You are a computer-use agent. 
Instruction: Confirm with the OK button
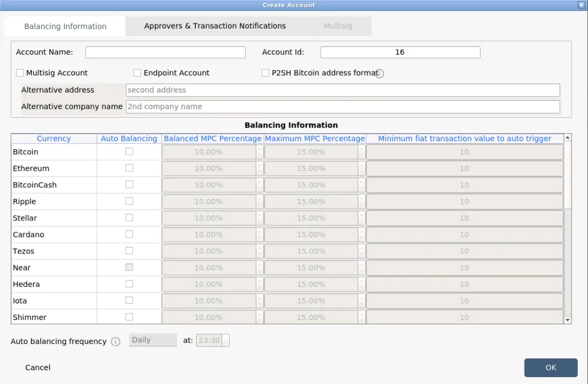click(551, 367)
